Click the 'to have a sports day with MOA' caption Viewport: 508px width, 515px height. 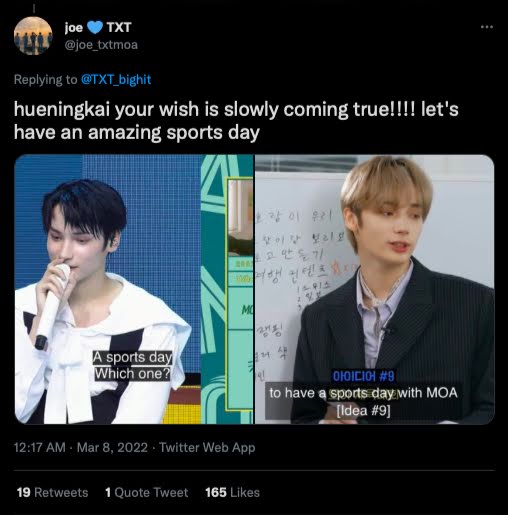pyautogui.click(x=363, y=393)
